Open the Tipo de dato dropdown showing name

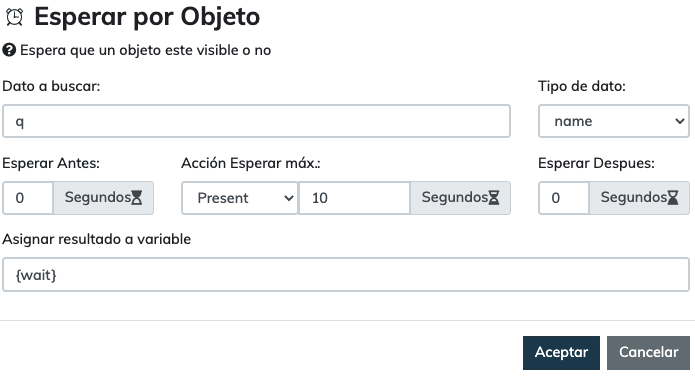coord(614,121)
